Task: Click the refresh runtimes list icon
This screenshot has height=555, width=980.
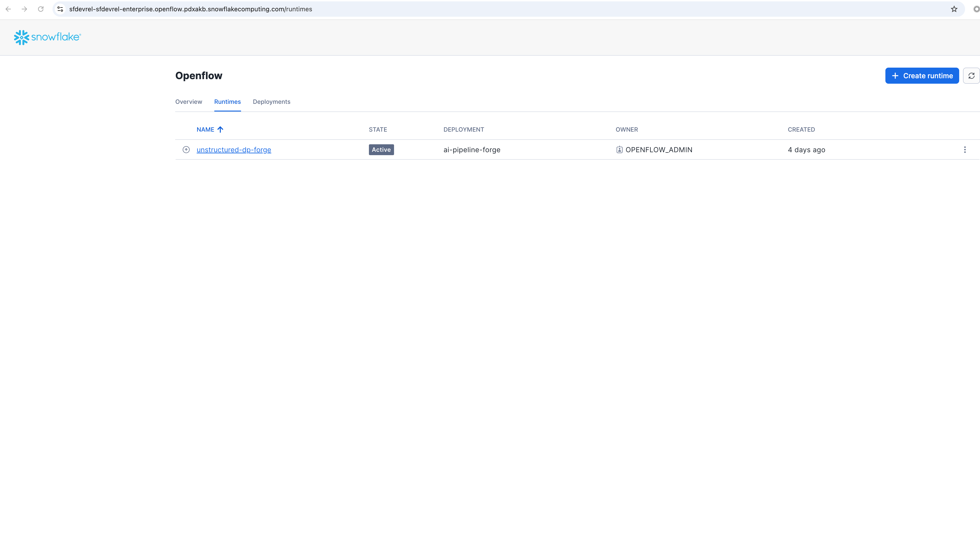Action: point(971,76)
